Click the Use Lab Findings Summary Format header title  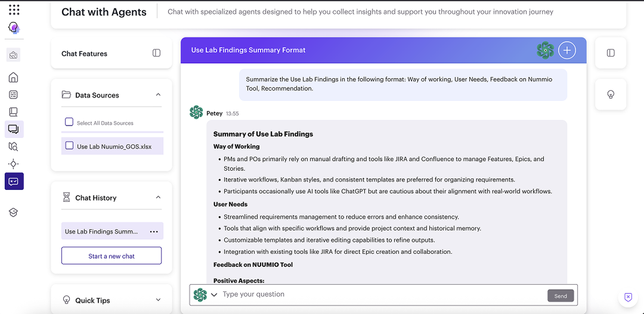tap(248, 50)
